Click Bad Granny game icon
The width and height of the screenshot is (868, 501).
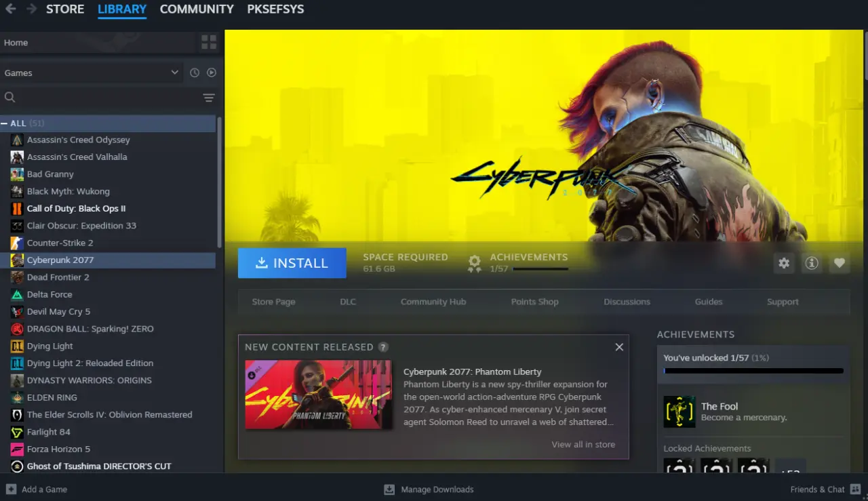click(x=17, y=174)
